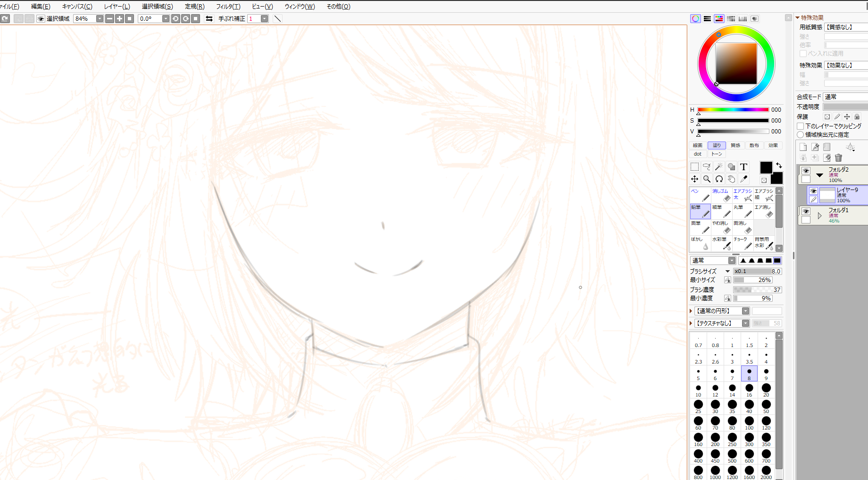Open the テクスチャなし texture dropdown

pyautogui.click(x=745, y=323)
